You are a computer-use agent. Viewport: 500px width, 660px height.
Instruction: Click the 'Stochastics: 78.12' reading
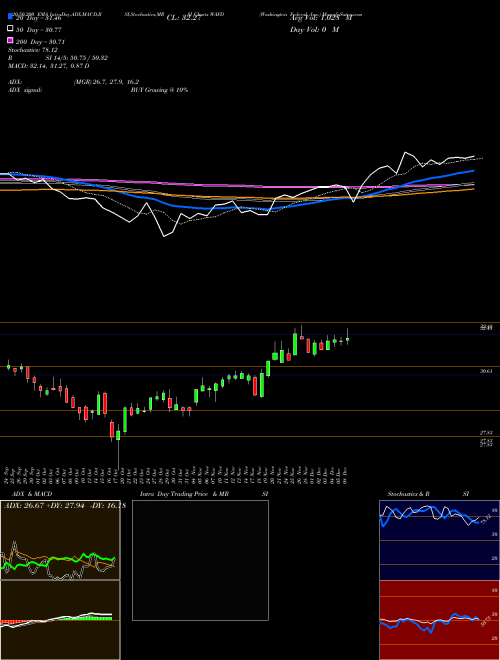33,50
